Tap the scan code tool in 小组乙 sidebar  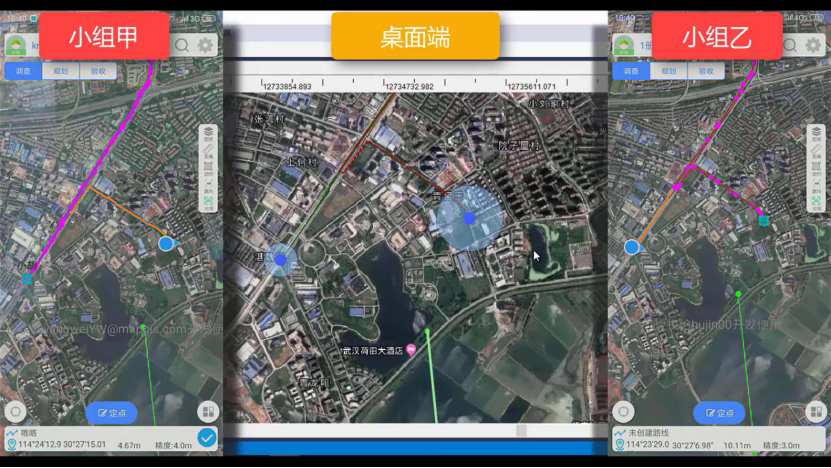click(816, 186)
